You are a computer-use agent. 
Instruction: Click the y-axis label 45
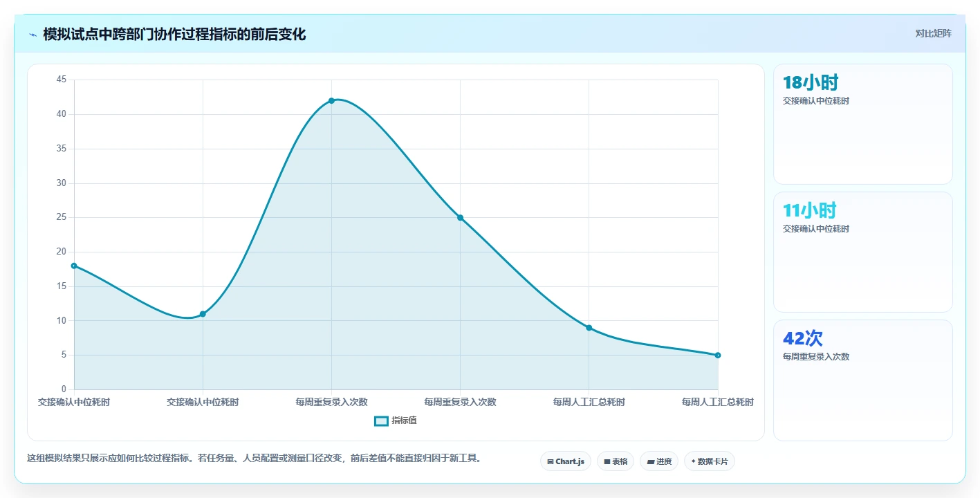coord(62,80)
